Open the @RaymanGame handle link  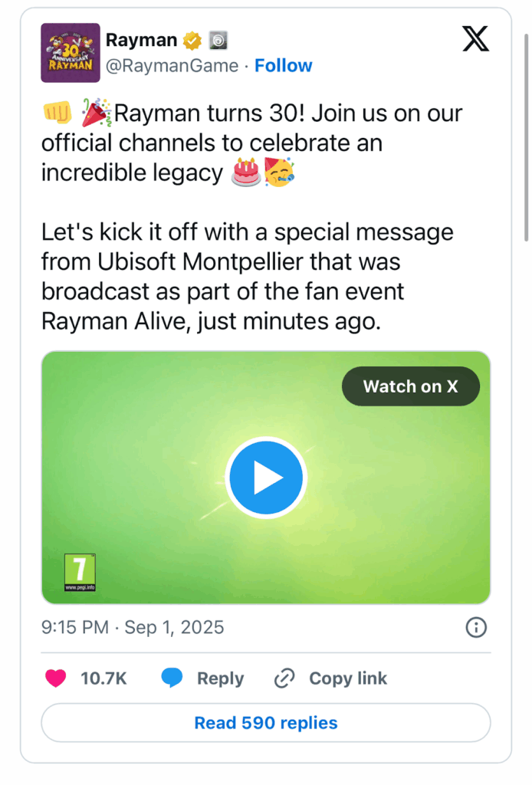pyautogui.click(x=172, y=66)
